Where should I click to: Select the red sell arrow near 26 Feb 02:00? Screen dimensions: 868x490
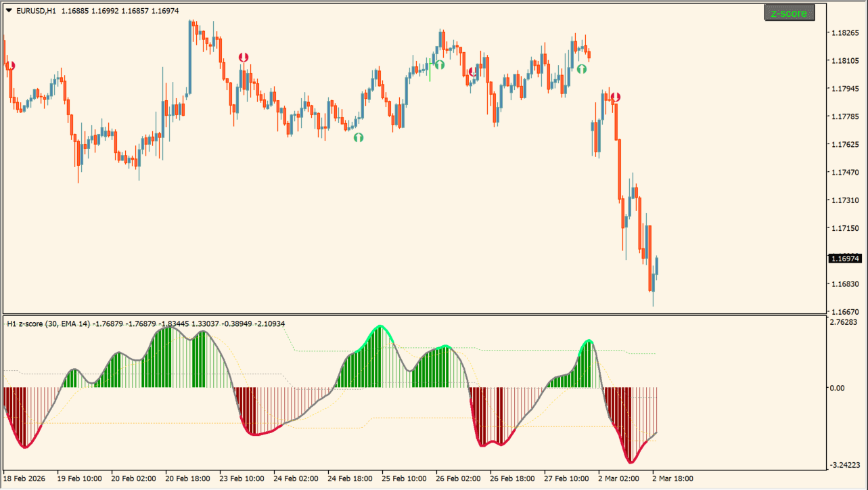tap(474, 72)
